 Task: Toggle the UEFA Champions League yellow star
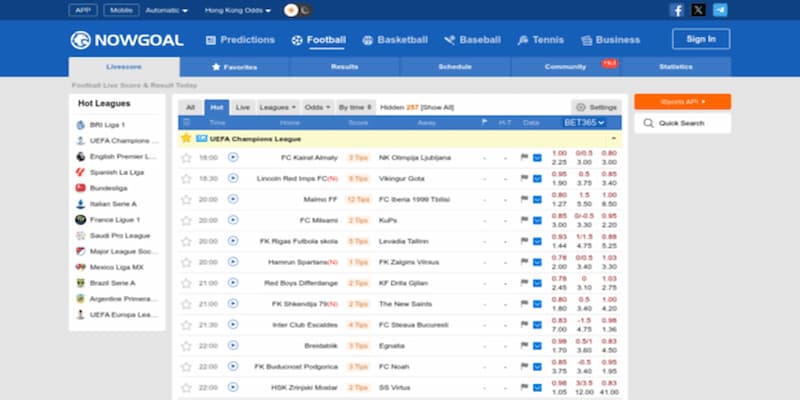click(186, 138)
